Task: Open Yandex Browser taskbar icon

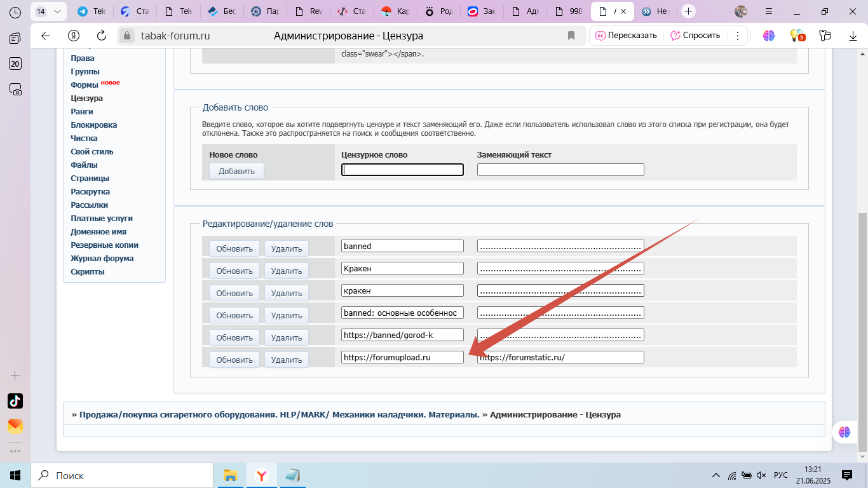Action: (x=261, y=475)
